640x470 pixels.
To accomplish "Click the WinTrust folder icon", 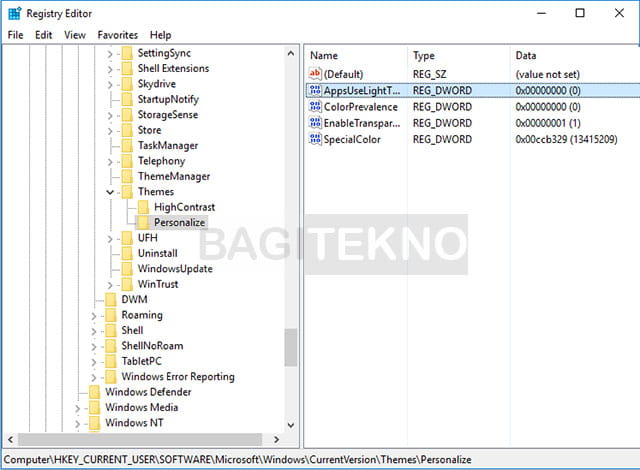I will coord(127,284).
